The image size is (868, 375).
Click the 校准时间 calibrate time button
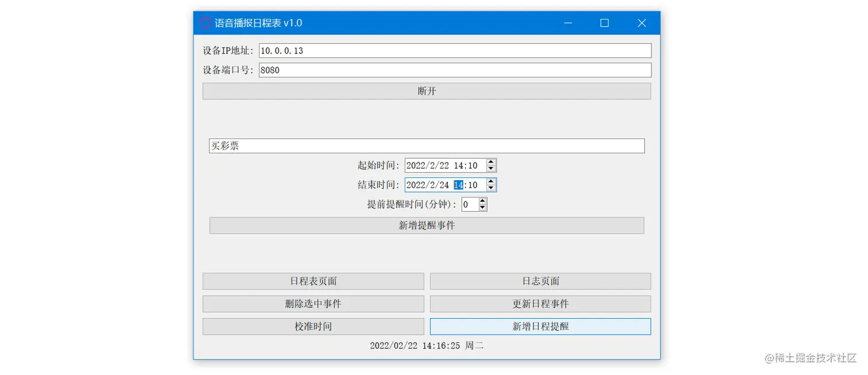click(313, 327)
